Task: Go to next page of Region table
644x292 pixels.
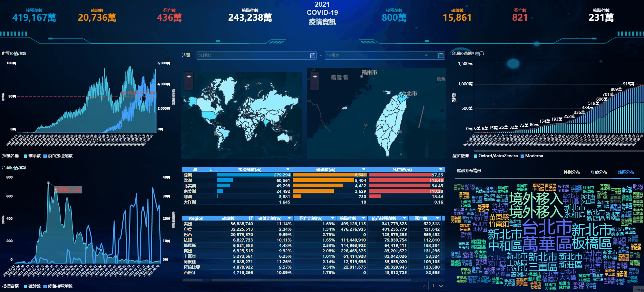Action: pos(441,286)
